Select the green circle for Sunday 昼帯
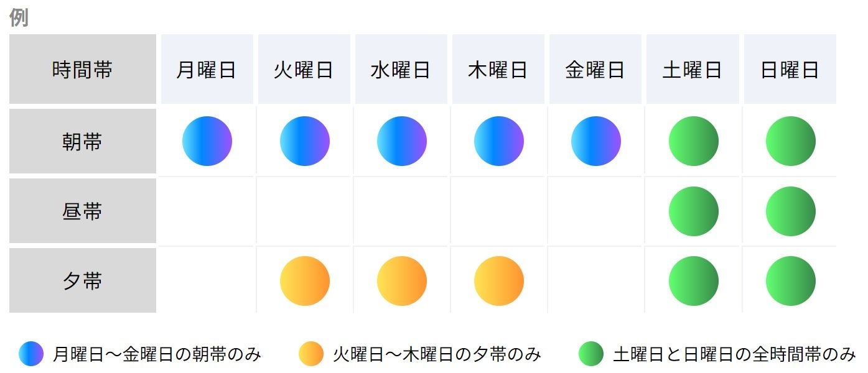The width and height of the screenshot is (868, 373). coord(791,211)
